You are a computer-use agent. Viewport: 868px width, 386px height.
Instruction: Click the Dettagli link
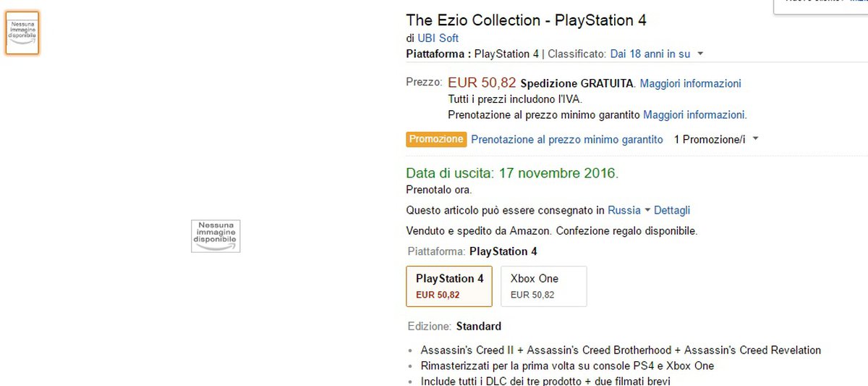click(x=671, y=210)
